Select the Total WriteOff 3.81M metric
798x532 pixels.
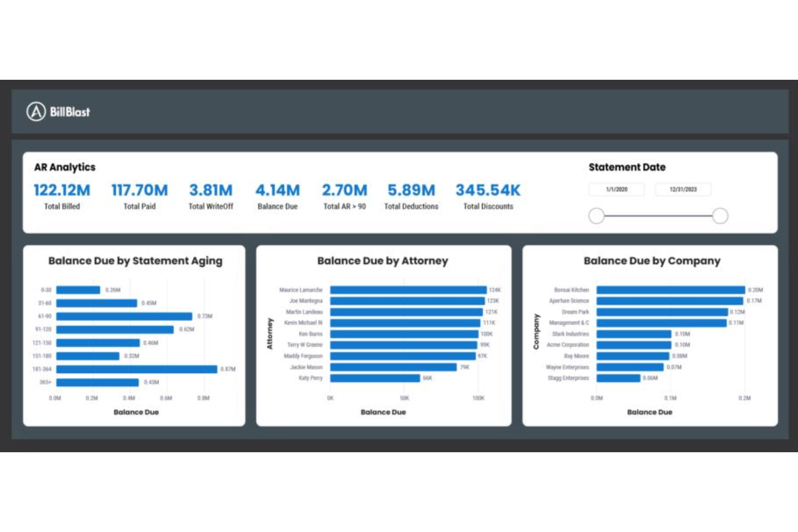211,190
